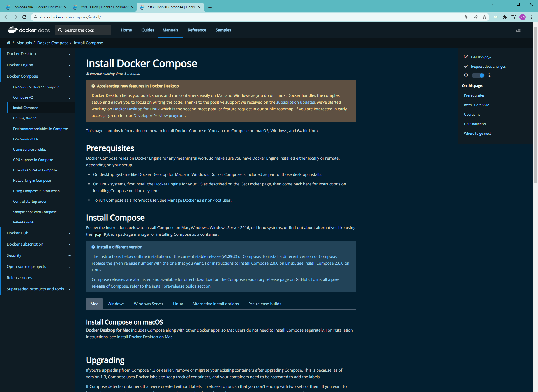
Task: Expand Security sidebar section
Action: 70,256
